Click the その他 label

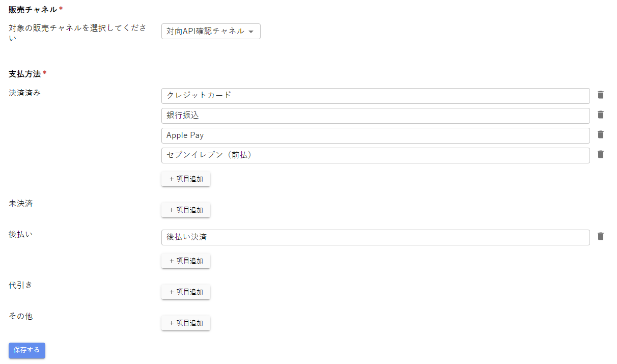[20, 316]
